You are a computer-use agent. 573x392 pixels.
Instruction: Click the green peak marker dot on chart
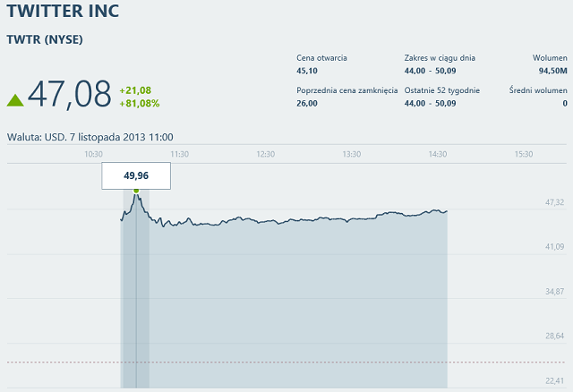[x=136, y=191]
